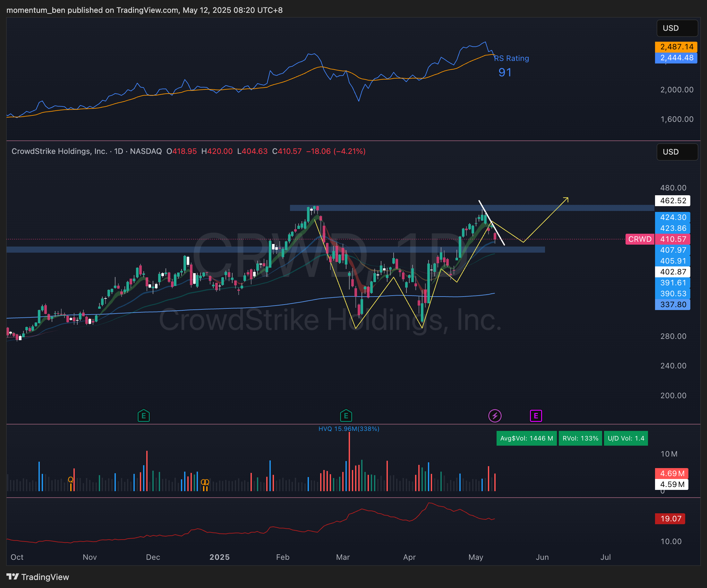Click the December earnings E marker

click(143, 416)
